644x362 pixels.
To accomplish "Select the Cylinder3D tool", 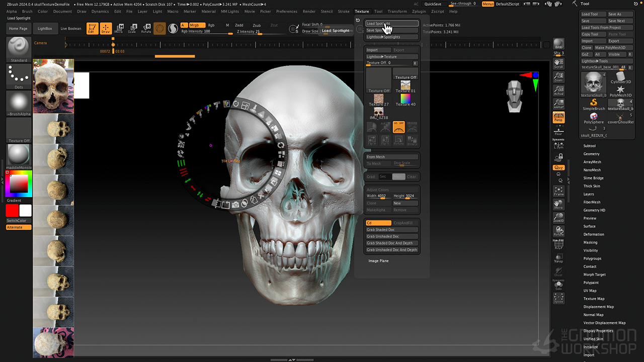I will 620,78.
